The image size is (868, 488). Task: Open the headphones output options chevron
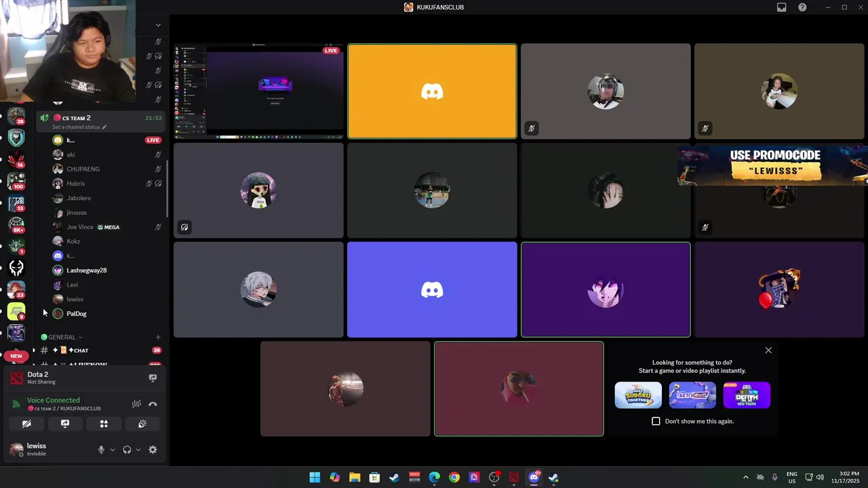(x=138, y=449)
